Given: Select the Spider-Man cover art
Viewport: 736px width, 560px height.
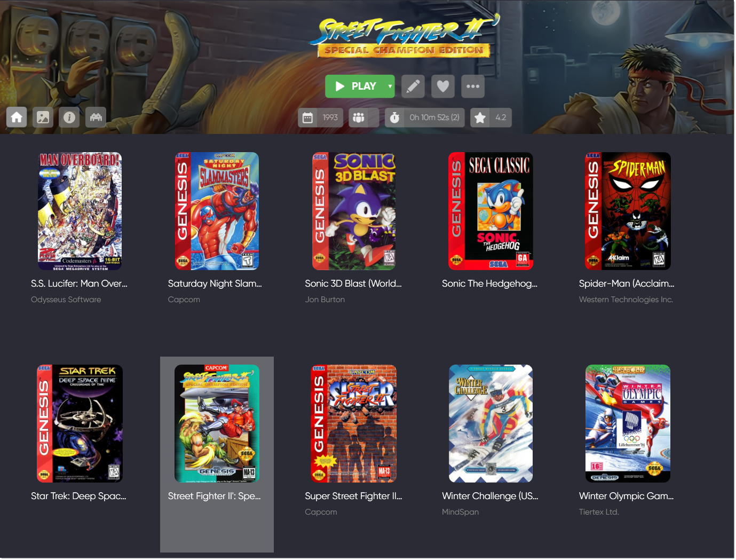Looking at the screenshot, I should point(628,211).
